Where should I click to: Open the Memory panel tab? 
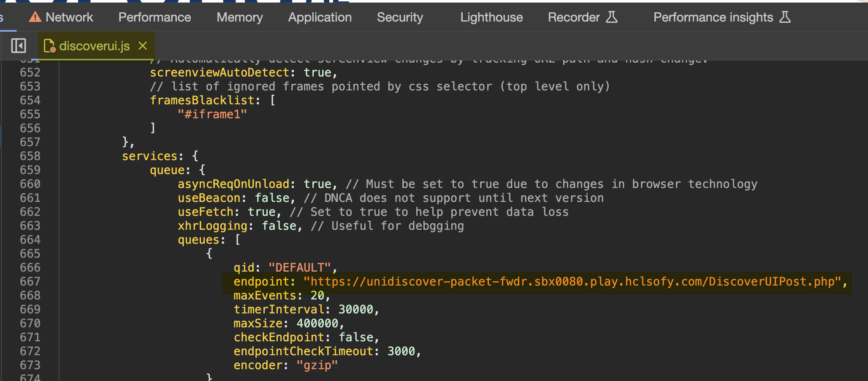[239, 17]
